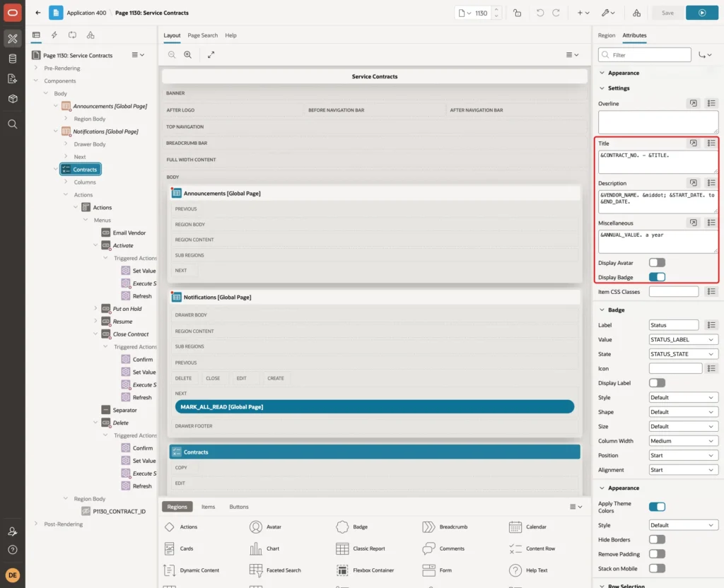
Task: Switch to Shared Components tab icon in tree pane
Action: coord(90,35)
